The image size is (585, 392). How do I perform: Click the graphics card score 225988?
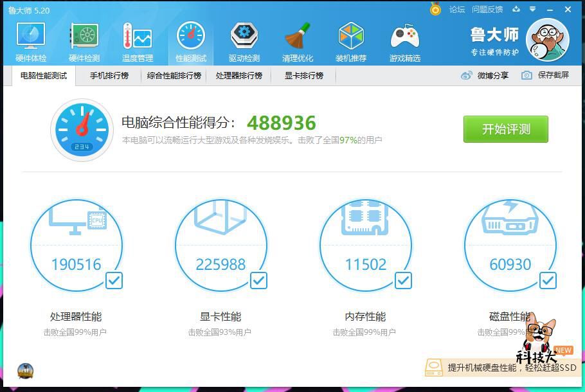221,265
